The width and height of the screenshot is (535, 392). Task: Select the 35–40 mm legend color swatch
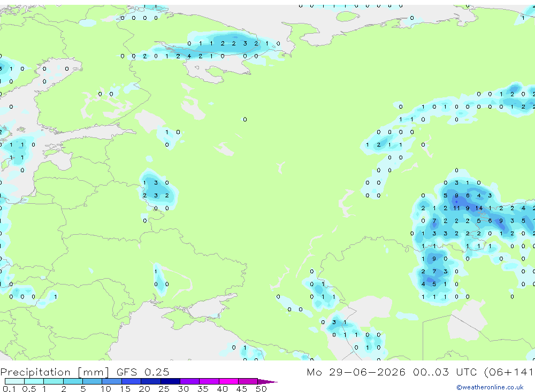click(209, 381)
